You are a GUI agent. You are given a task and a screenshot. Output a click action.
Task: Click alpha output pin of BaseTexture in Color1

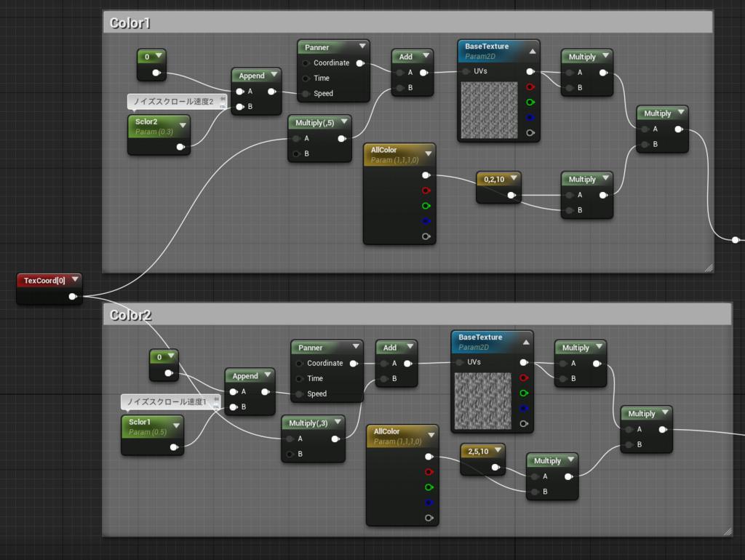coord(530,132)
